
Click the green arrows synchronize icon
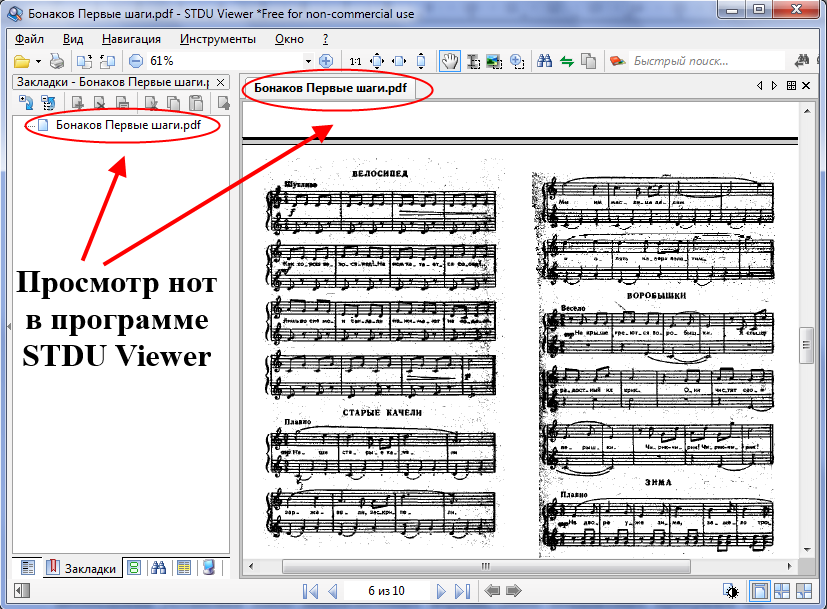click(x=567, y=62)
